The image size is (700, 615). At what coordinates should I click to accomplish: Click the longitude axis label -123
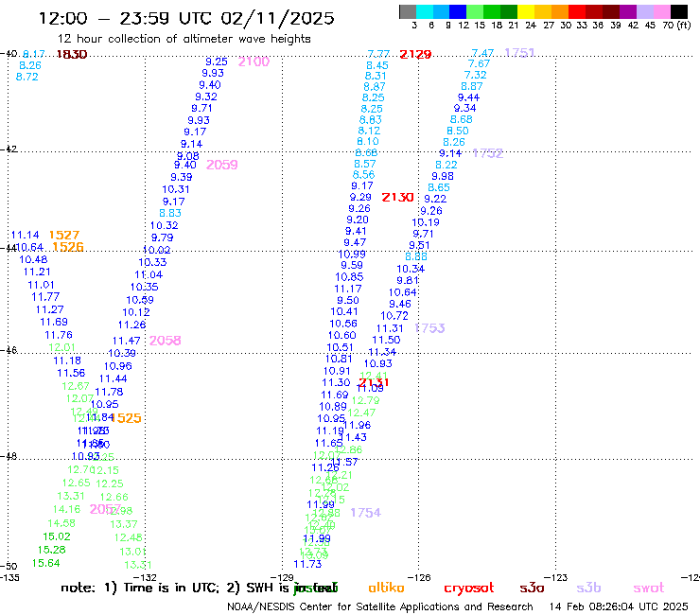pyautogui.click(x=556, y=577)
